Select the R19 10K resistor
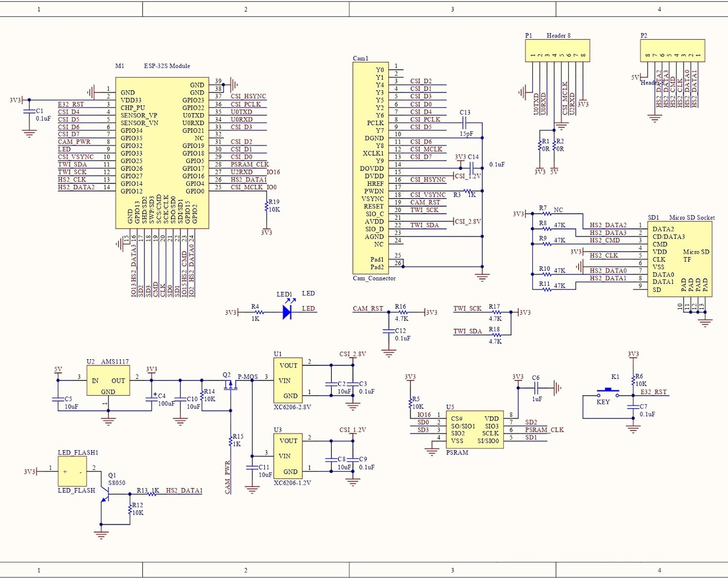 [266, 207]
